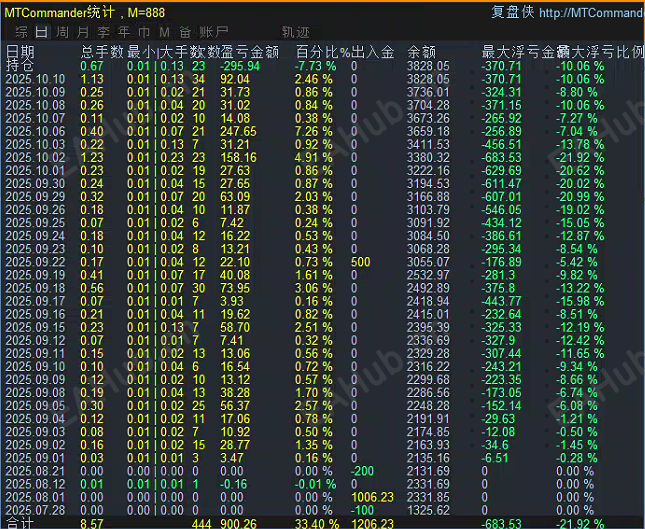Click the -7.73 % percentage in 持仓 row
This screenshot has width=645, height=529.
(316, 66)
